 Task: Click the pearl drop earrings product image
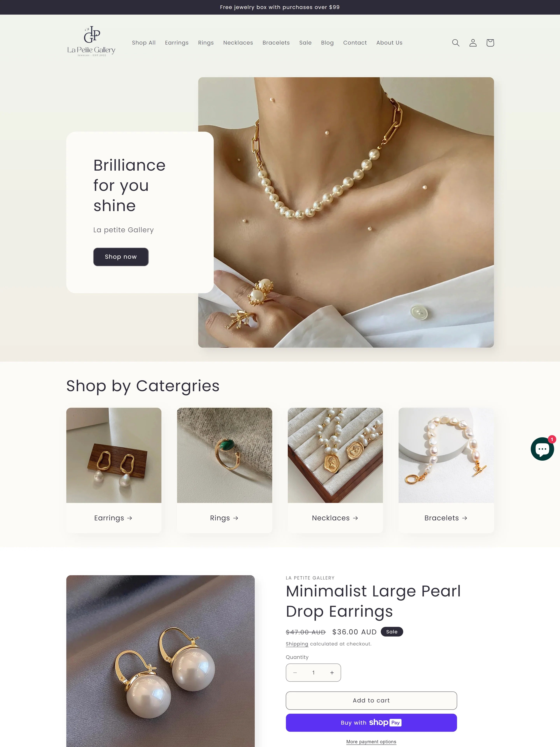pyautogui.click(x=160, y=661)
